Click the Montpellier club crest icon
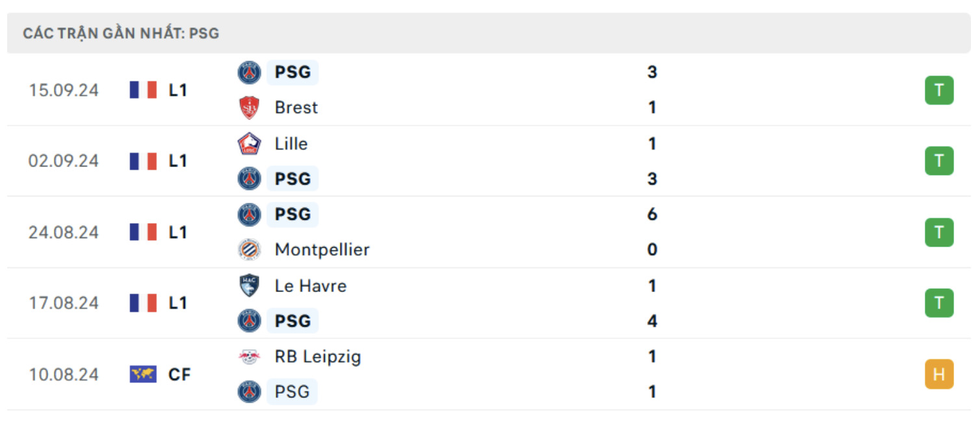This screenshot has width=980, height=428. 250,250
